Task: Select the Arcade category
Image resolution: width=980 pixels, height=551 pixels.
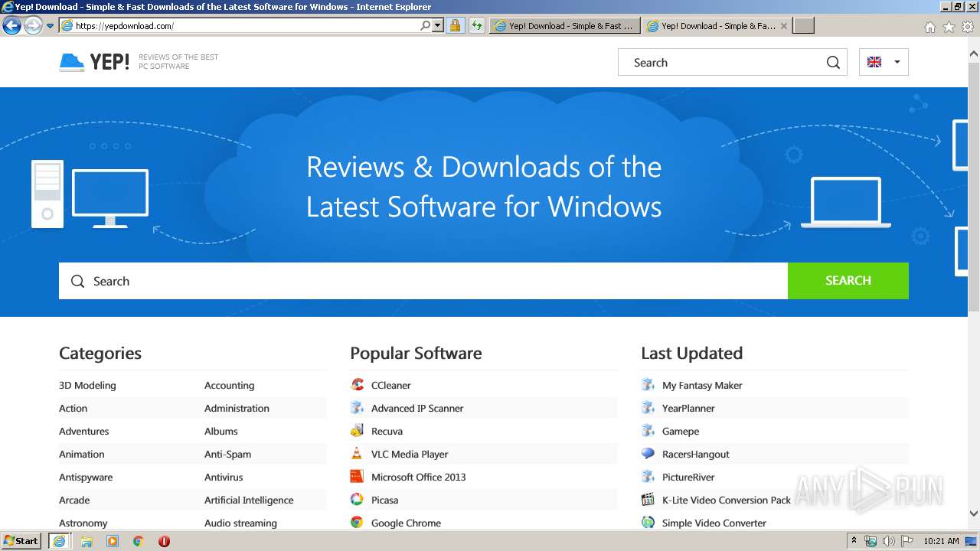Action: 74,500
